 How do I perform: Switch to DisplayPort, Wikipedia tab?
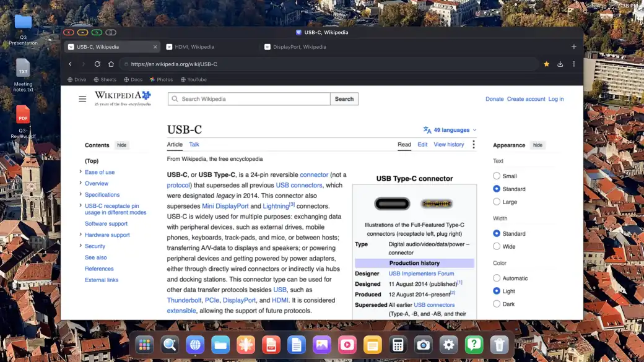pyautogui.click(x=307, y=47)
